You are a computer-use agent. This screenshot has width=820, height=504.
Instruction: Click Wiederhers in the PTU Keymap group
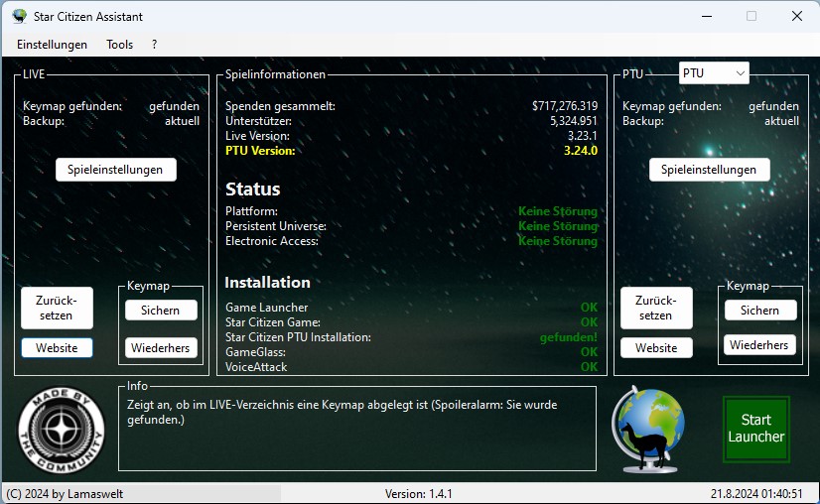tap(759, 345)
